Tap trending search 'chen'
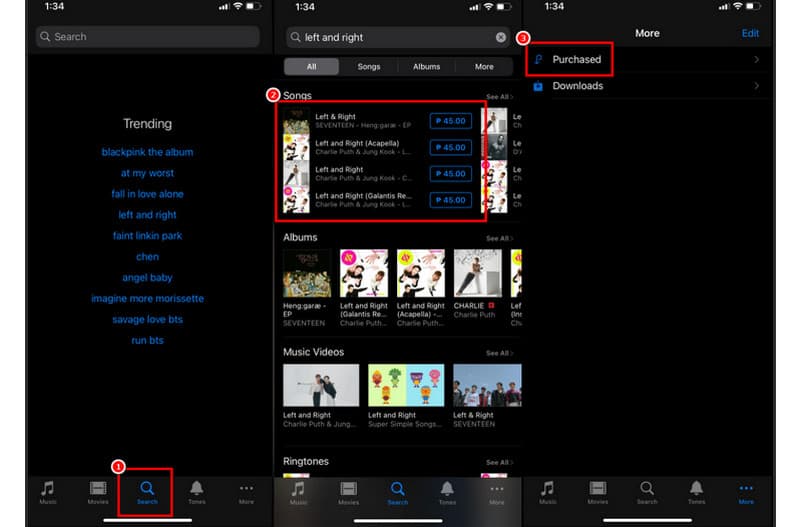 point(147,257)
